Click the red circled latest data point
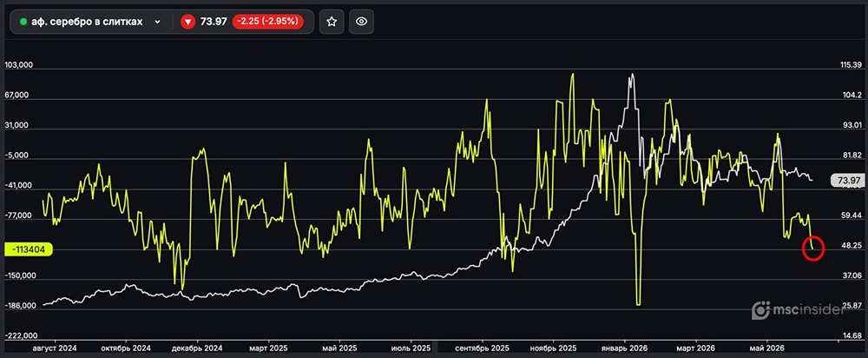The image size is (868, 358). (x=813, y=249)
